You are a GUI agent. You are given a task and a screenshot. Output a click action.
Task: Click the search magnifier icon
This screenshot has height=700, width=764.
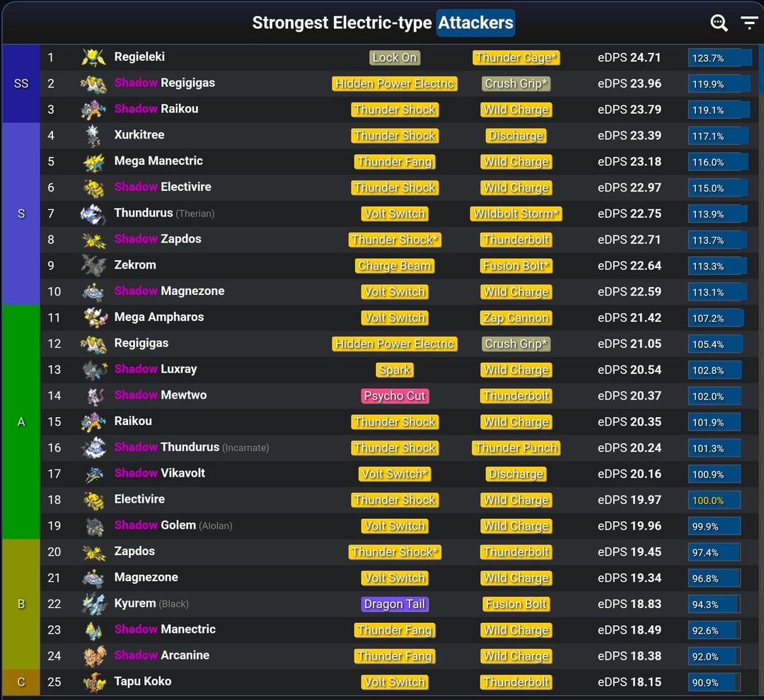point(719,23)
